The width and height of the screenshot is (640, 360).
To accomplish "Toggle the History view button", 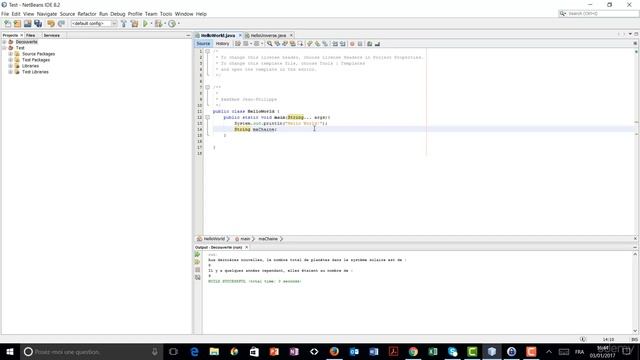I will (222, 44).
